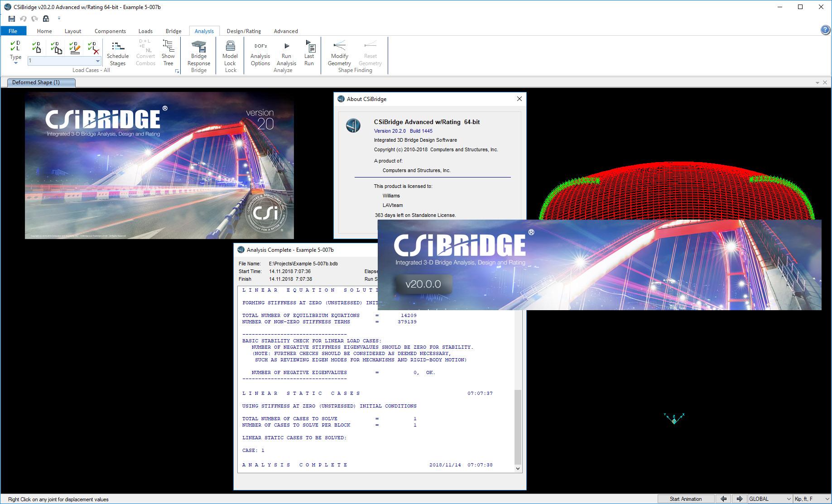Image resolution: width=832 pixels, height=504 pixels.
Task: Toggle the Model Lock
Action: 230,53
